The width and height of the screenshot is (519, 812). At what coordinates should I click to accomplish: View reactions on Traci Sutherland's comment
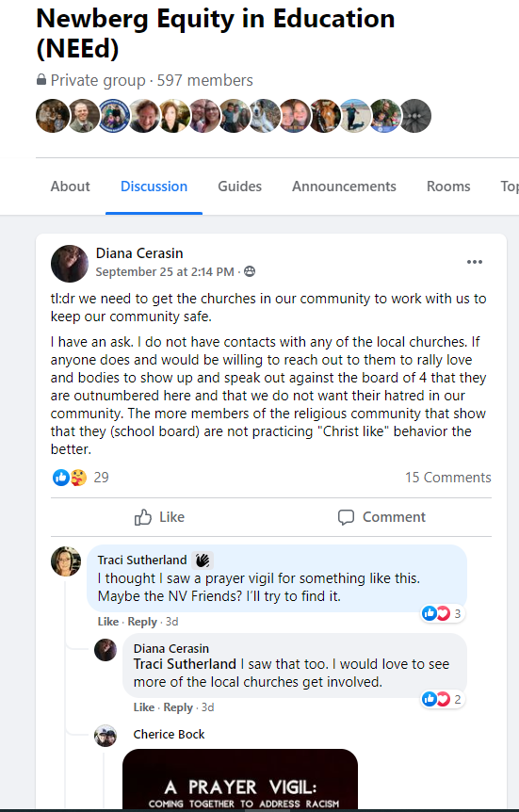pyautogui.click(x=443, y=613)
